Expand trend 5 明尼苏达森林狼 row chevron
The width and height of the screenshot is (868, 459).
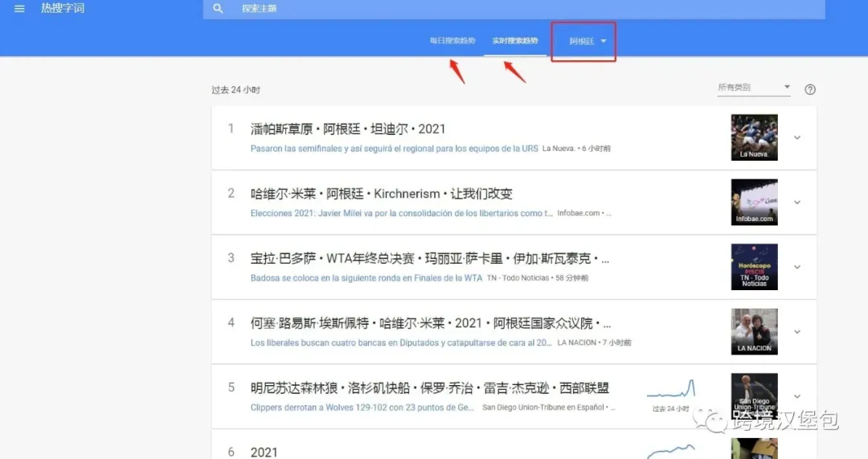(x=797, y=396)
